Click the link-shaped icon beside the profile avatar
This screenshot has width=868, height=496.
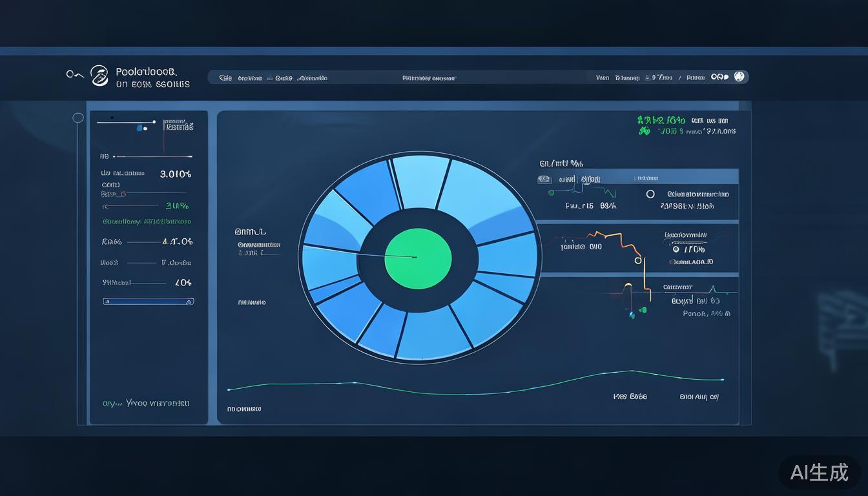tap(719, 77)
